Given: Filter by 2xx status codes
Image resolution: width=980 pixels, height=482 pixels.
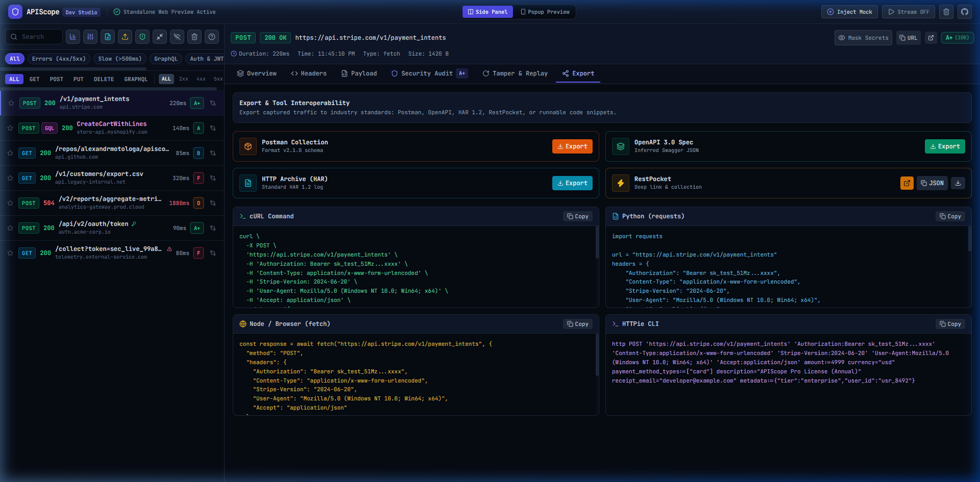Looking at the screenshot, I should [184, 79].
